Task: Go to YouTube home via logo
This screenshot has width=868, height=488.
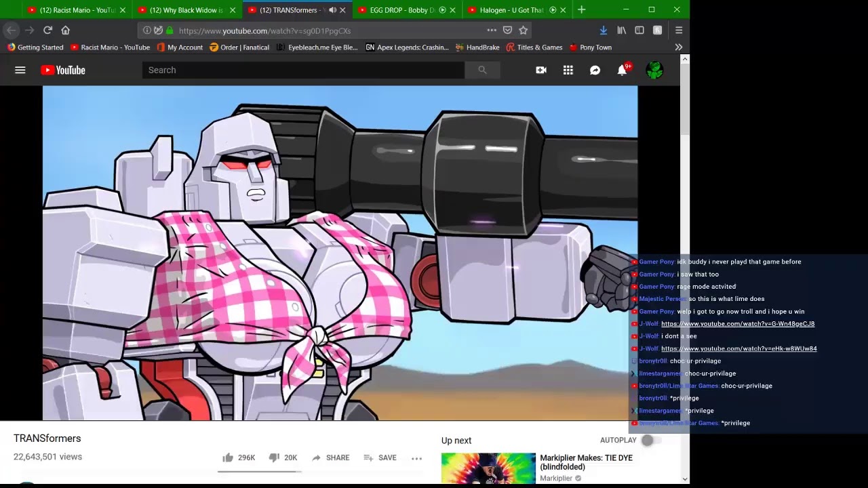Action: tap(62, 70)
